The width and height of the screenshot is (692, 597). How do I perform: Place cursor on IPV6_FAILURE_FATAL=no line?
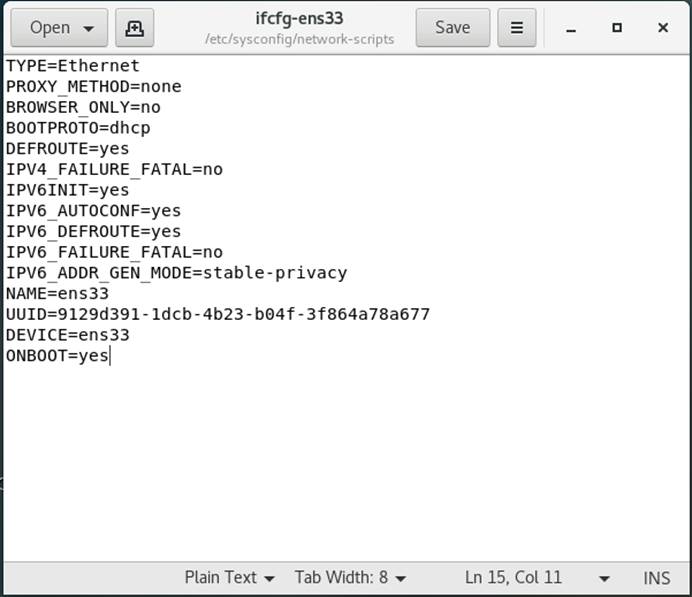(114, 252)
